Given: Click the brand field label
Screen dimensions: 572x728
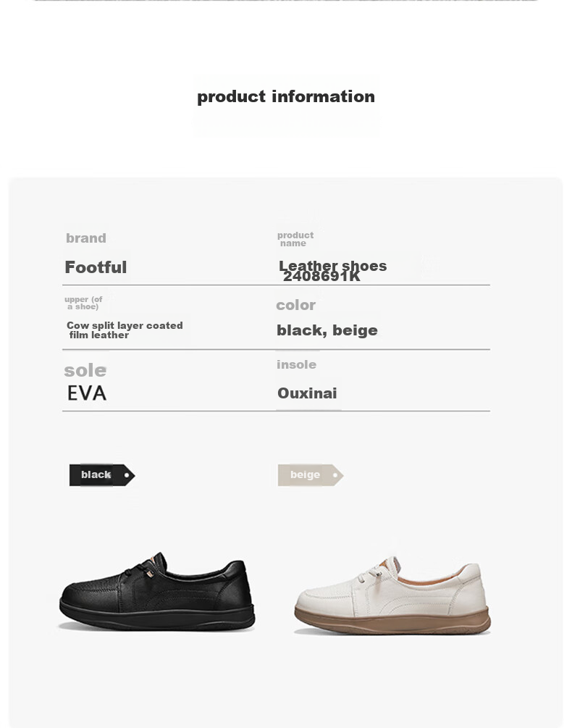Looking at the screenshot, I should pyautogui.click(x=86, y=238).
